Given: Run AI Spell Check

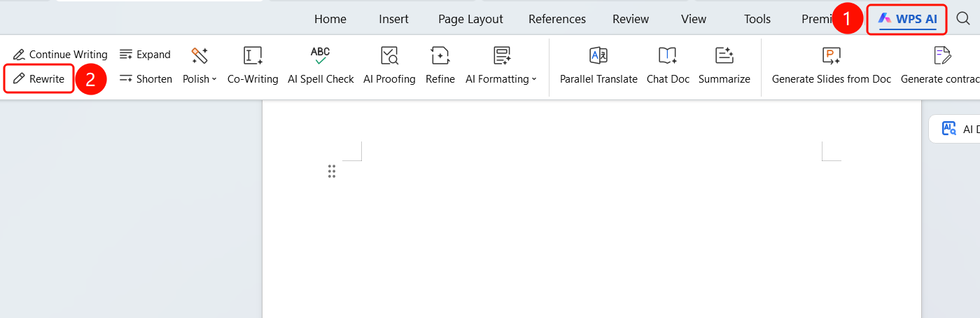Looking at the screenshot, I should point(321,66).
